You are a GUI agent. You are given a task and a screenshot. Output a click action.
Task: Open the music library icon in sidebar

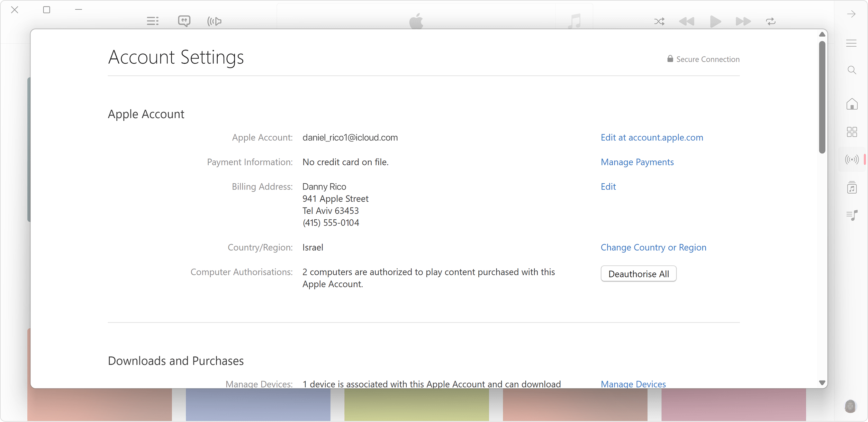pos(852,188)
